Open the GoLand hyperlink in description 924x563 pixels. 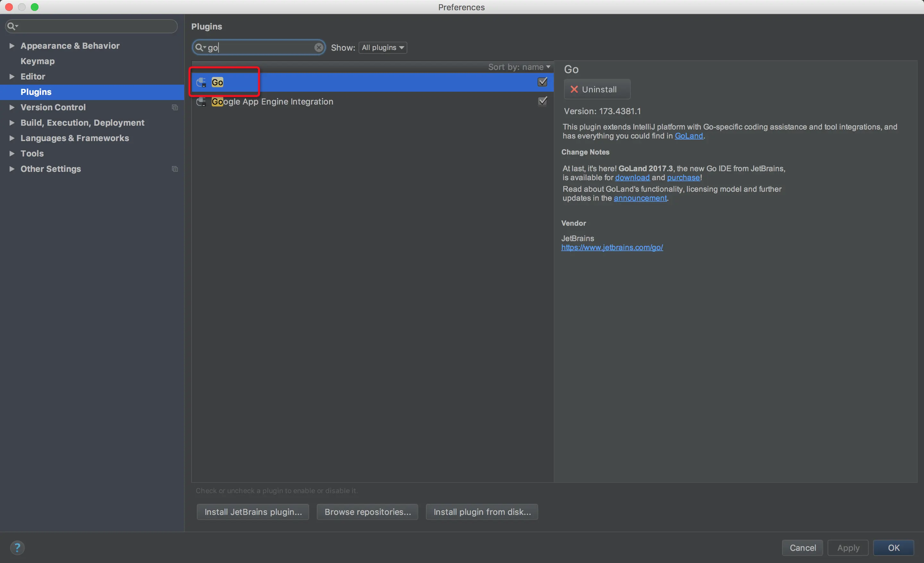(689, 136)
